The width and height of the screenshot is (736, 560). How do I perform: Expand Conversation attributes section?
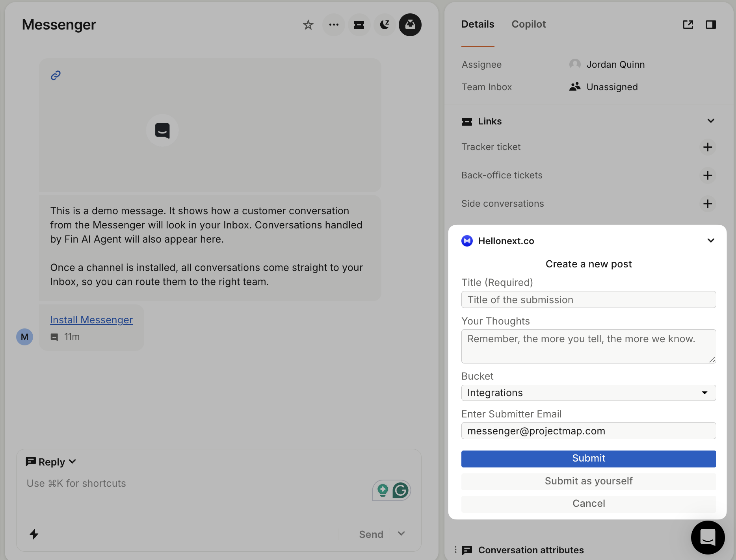coord(531,550)
